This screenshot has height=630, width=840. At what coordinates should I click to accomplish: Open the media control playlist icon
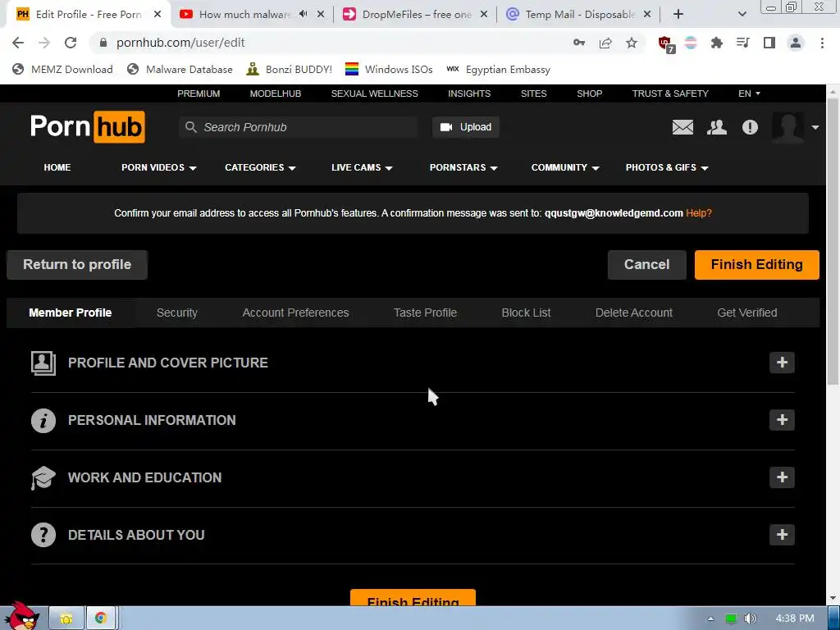point(742,43)
